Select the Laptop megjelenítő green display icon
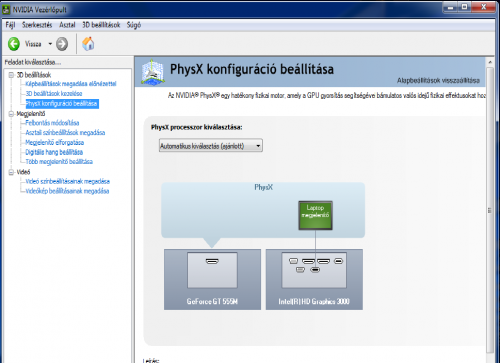The image size is (500, 363). [315, 215]
